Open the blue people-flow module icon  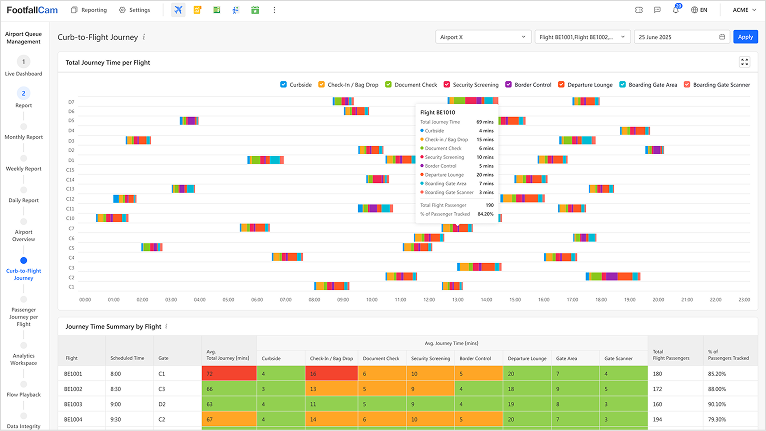pos(236,10)
